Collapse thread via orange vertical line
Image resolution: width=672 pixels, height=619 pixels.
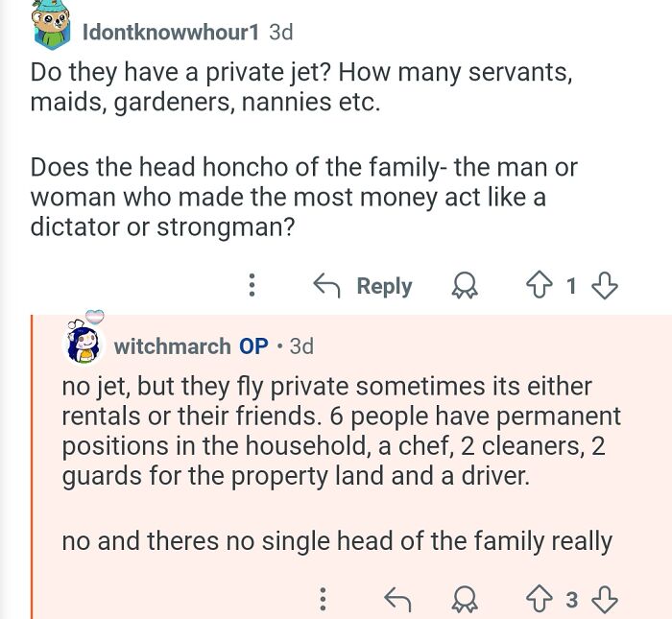point(32,467)
